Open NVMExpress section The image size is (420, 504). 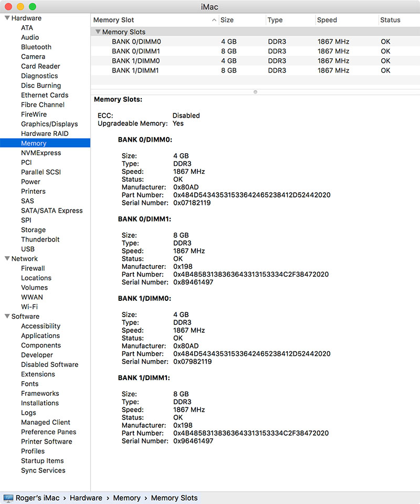[x=41, y=153]
